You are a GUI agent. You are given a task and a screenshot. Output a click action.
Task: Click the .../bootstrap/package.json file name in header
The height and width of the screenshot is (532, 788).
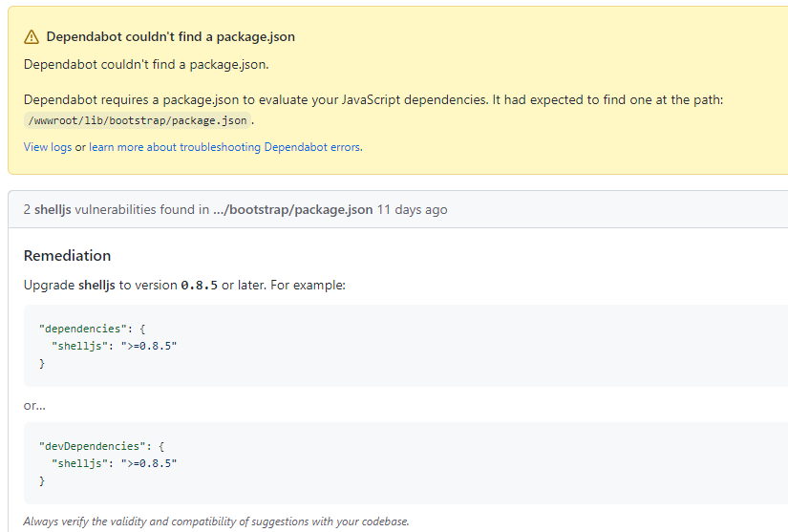click(x=293, y=209)
